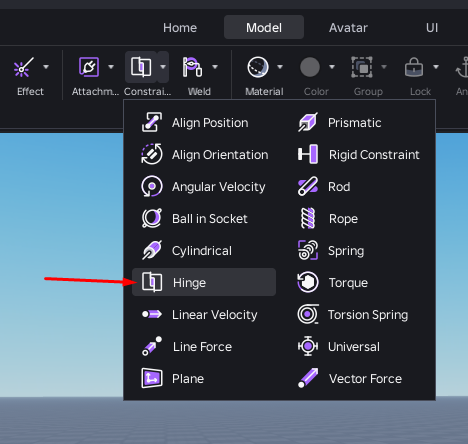Select the Universal constraint icon
Screen dimensions: 468x444
tap(308, 346)
